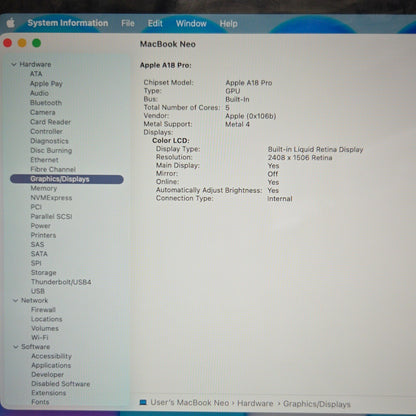Open the Apple menu icon

[x=11, y=23]
